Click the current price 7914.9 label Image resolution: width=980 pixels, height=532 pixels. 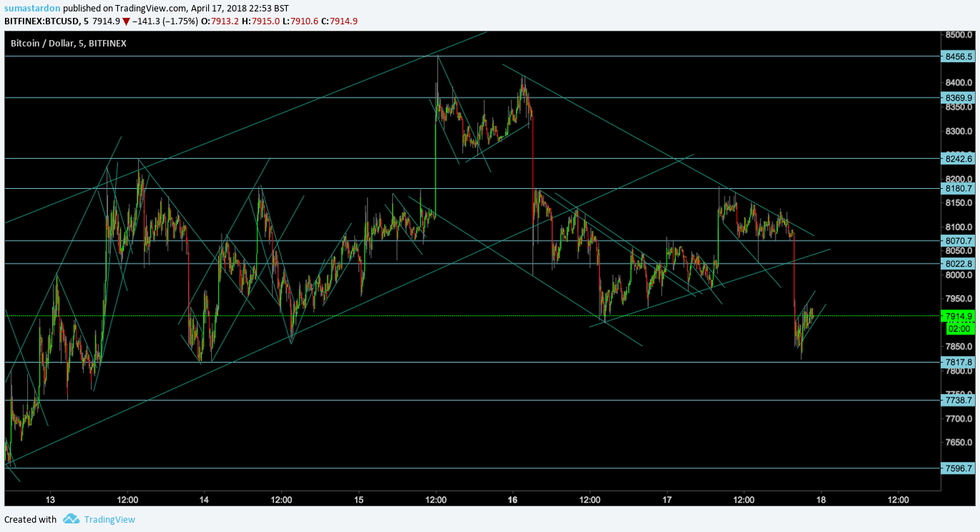(x=959, y=316)
